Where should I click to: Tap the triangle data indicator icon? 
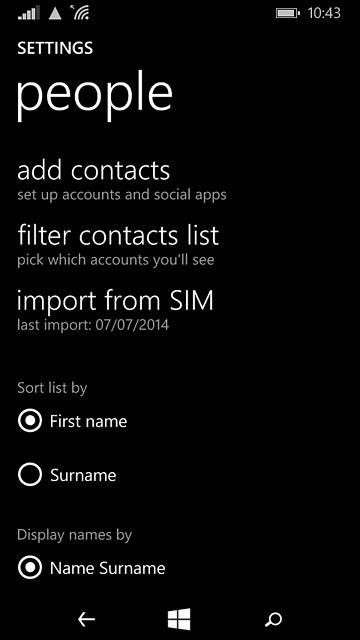point(55,13)
